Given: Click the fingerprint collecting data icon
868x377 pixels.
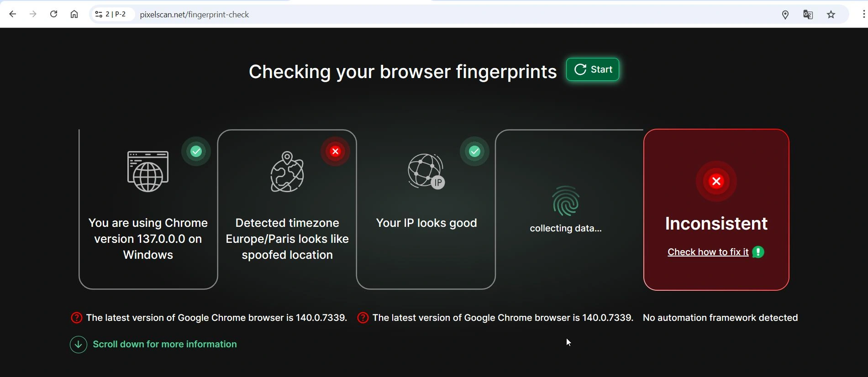Looking at the screenshot, I should [x=566, y=201].
